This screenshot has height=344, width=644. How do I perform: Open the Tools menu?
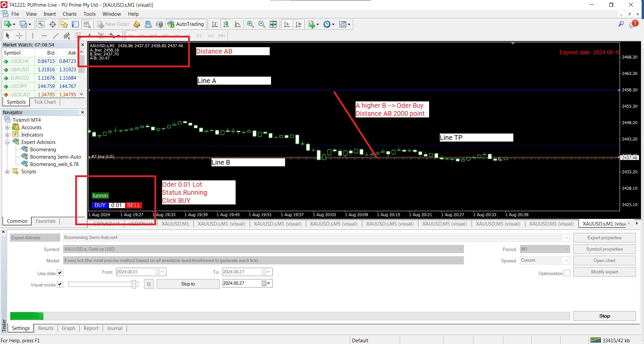90,14
